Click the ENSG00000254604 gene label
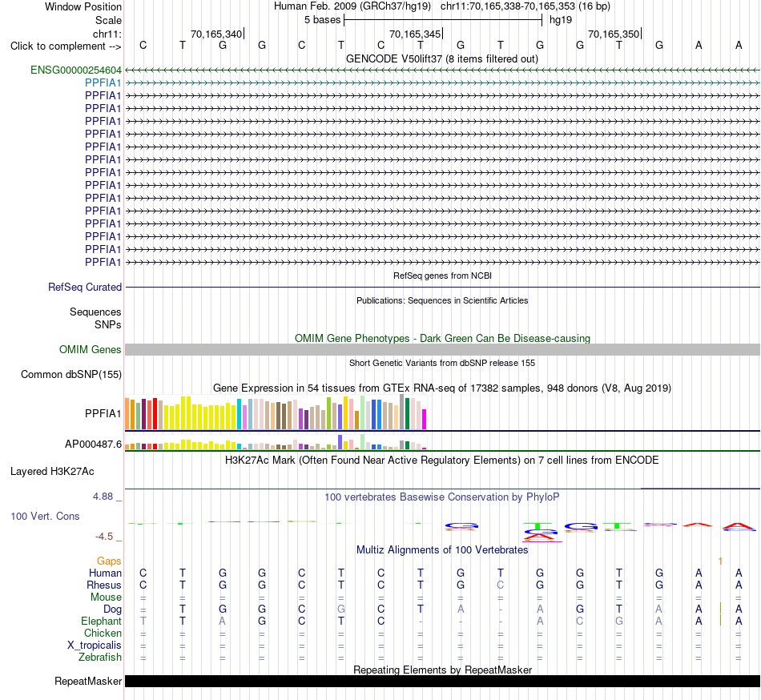Viewport: 761px width, 700px height. (x=76, y=70)
